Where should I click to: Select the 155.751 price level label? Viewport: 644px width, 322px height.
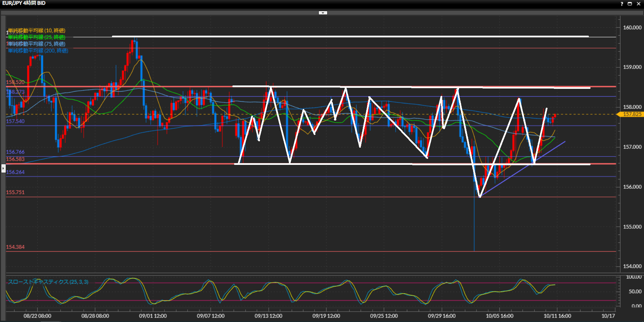[15, 192]
